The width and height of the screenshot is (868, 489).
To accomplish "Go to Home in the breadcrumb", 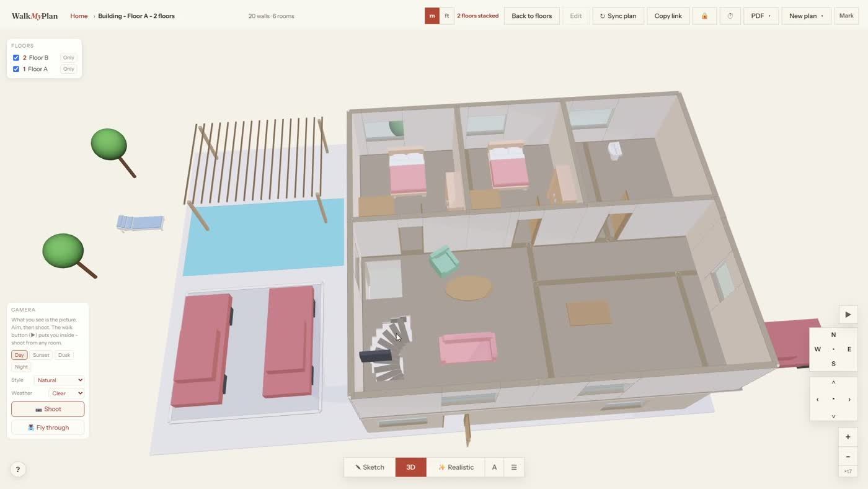I will [x=79, y=16].
